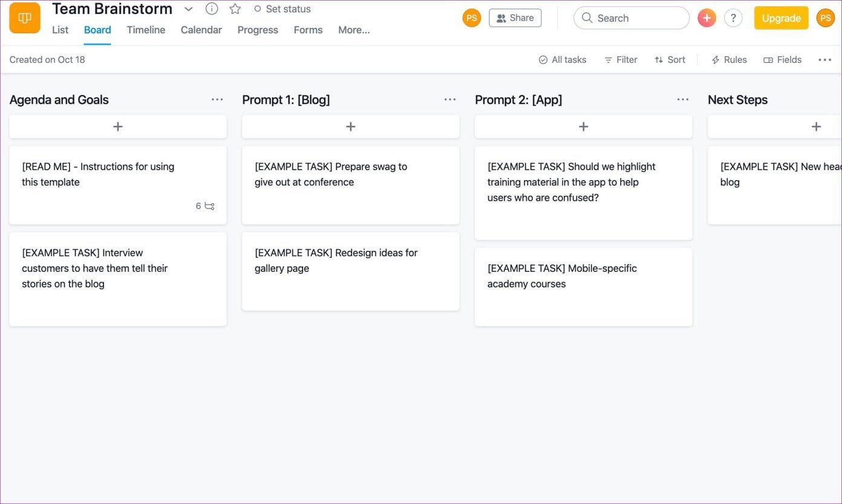
Task: Click the Filter option
Action: tap(621, 60)
